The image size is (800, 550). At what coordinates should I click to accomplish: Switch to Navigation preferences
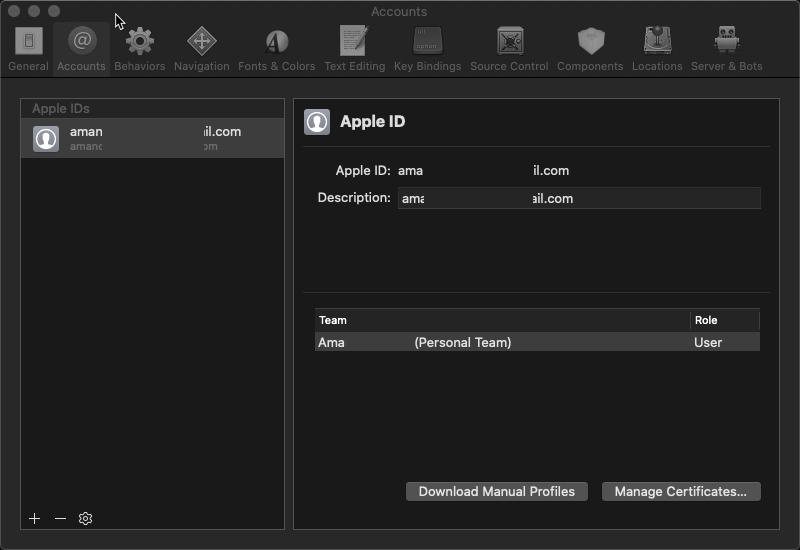point(202,49)
